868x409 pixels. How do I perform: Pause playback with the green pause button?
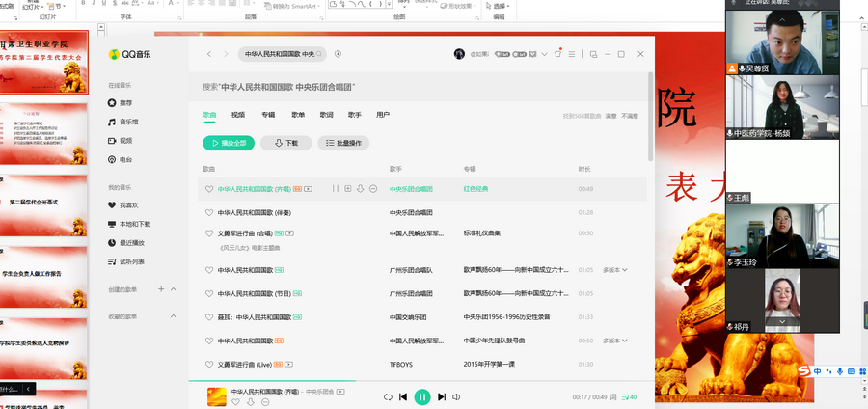[x=421, y=396]
